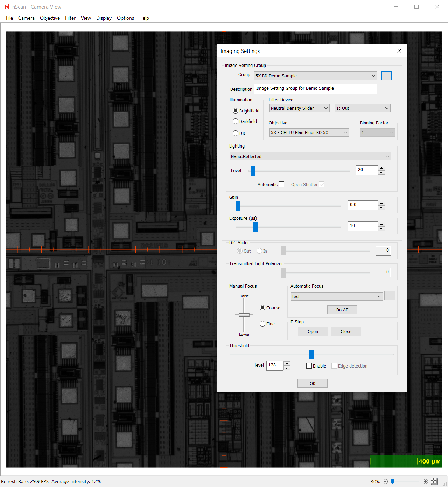
Task: Select the Fine manual focus option
Action: coord(262,324)
